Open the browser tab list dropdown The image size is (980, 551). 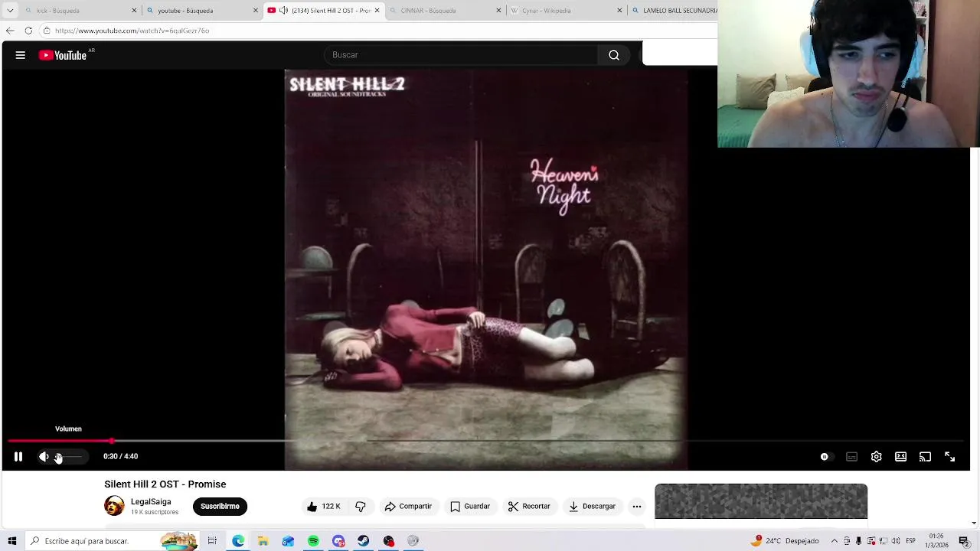click(10, 11)
